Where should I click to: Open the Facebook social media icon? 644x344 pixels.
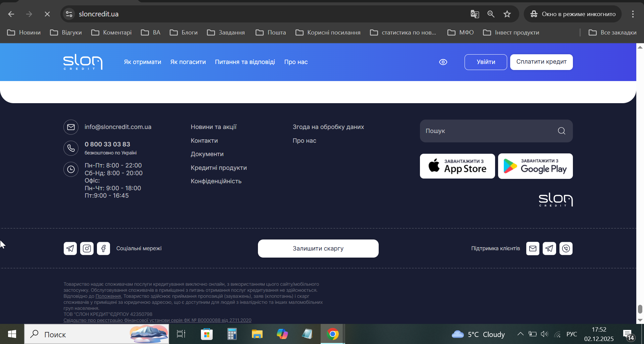point(104,249)
